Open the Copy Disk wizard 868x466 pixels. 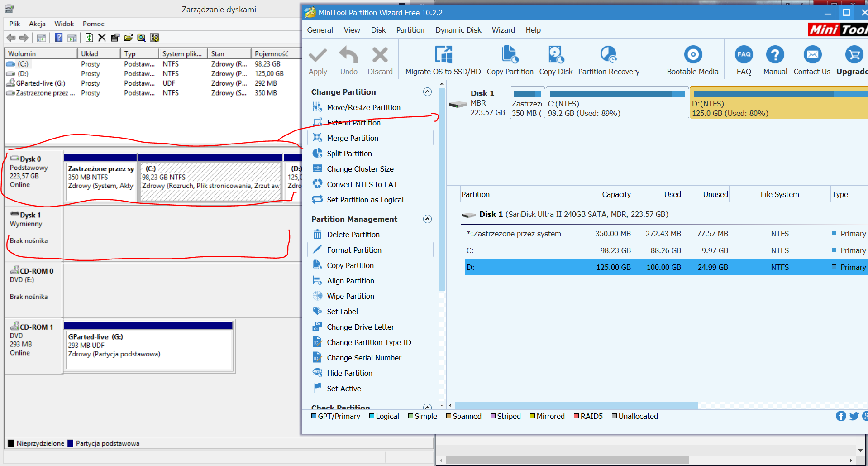[556, 60]
